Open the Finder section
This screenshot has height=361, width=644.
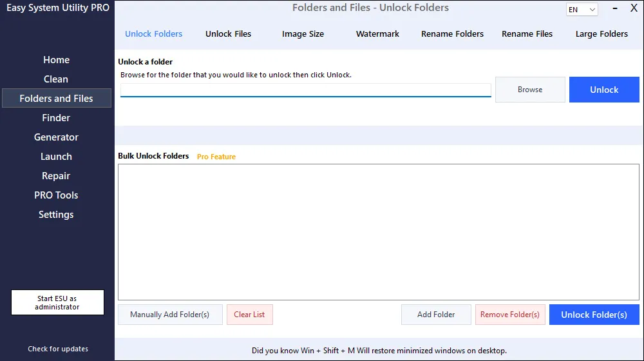point(56,117)
